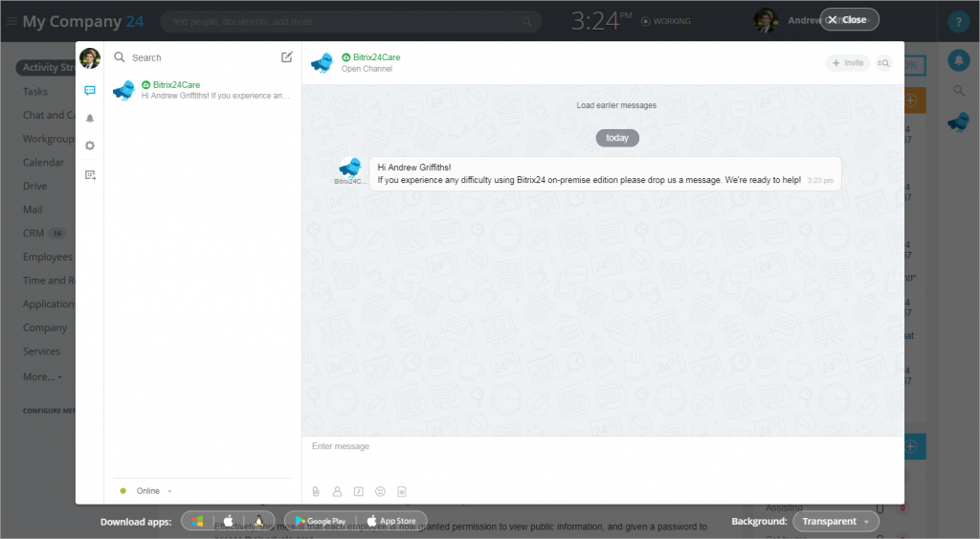Load earlier messages in the chat
This screenshot has height=539, width=980.
(x=616, y=105)
